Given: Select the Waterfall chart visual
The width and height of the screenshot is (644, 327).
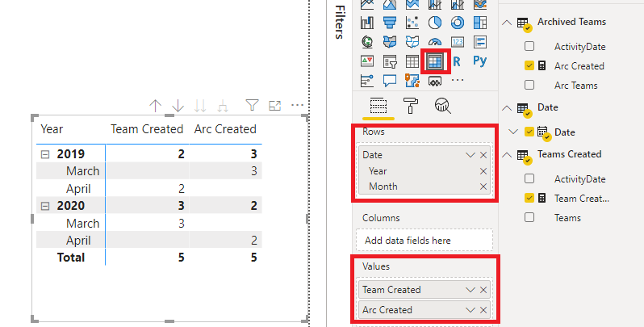Looking at the screenshot, I should pos(367,22).
